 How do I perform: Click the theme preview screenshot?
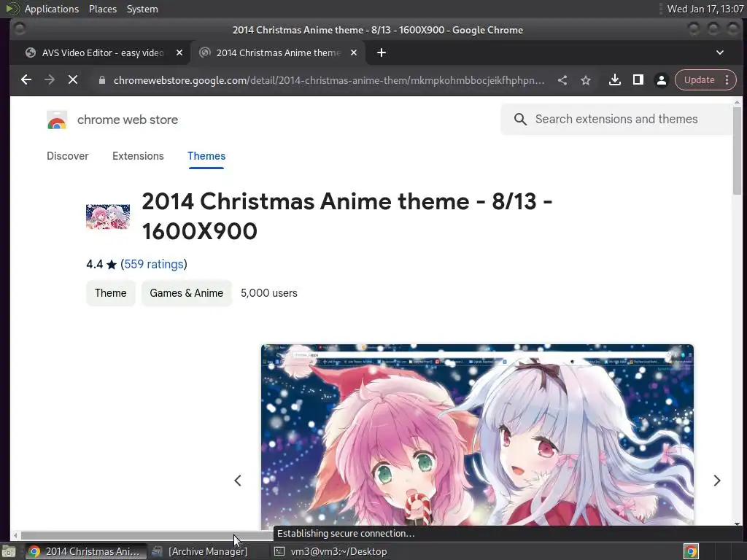point(477,435)
